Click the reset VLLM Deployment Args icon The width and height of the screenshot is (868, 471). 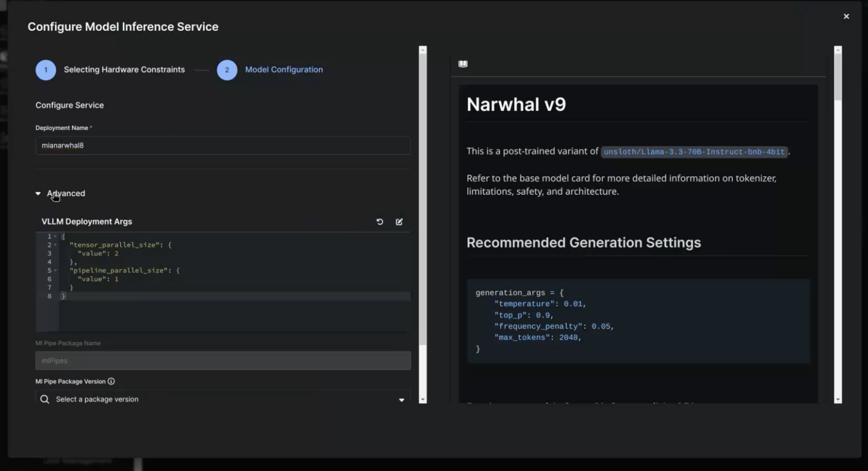pyautogui.click(x=380, y=222)
